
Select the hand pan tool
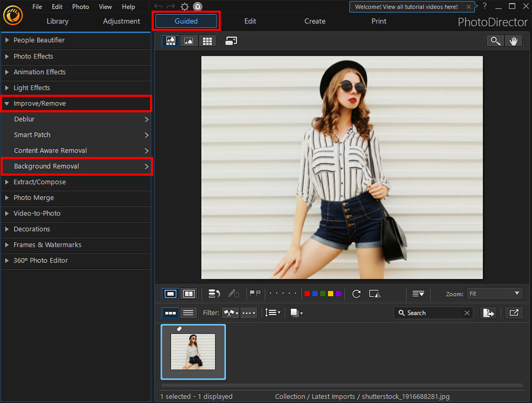pyautogui.click(x=513, y=41)
